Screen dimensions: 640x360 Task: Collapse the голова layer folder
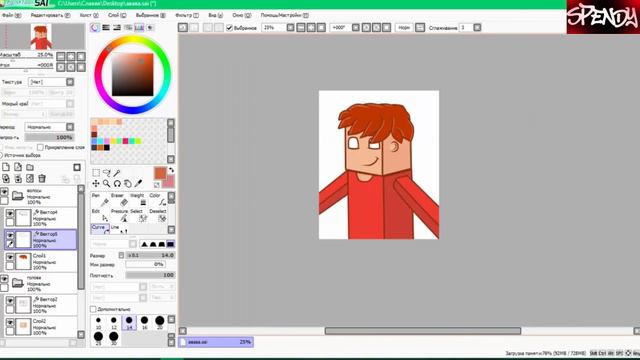[17, 283]
